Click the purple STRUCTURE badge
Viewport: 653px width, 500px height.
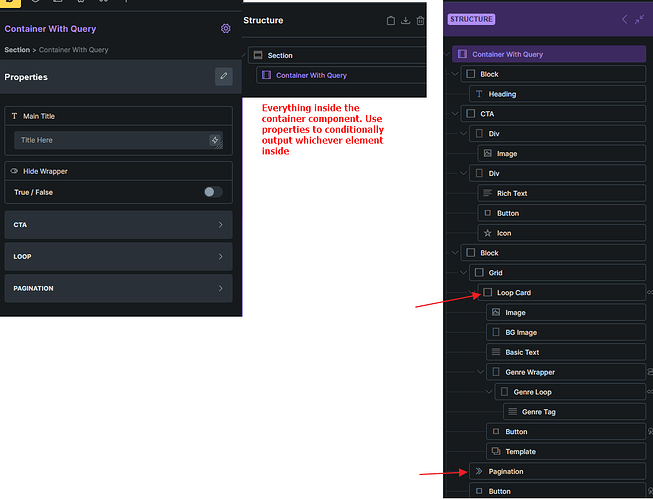coord(471,19)
